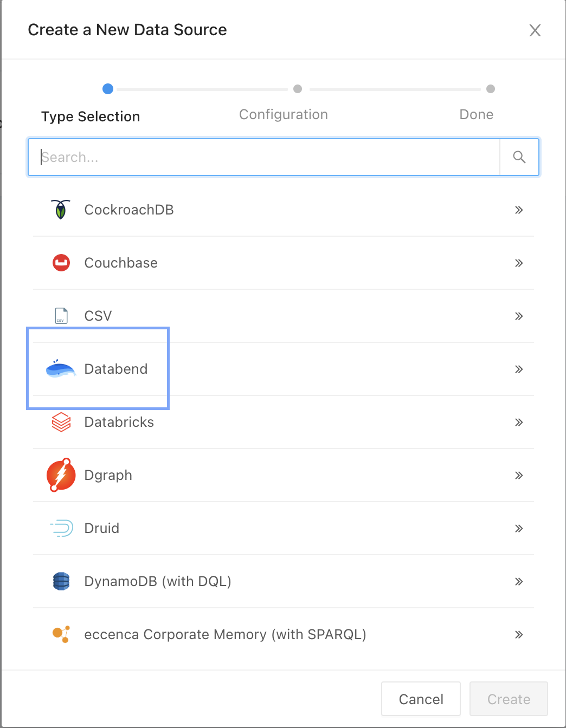566x728 pixels.
Task: Click the DynamoDB database icon
Action: [61, 581]
